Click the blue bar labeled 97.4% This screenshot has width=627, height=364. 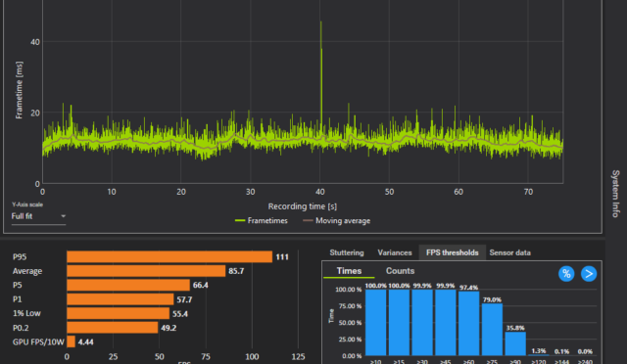pyautogui.click(x=468, y=323)
